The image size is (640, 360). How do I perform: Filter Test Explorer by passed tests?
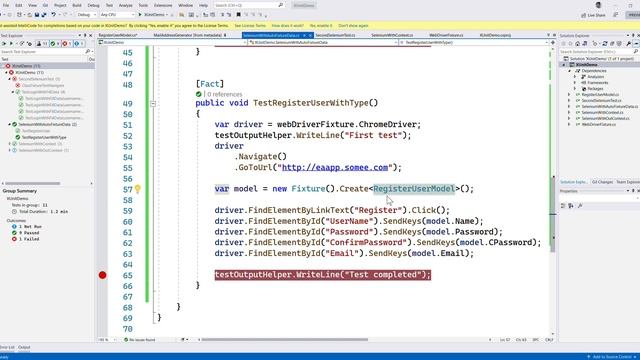click(55, 43)
